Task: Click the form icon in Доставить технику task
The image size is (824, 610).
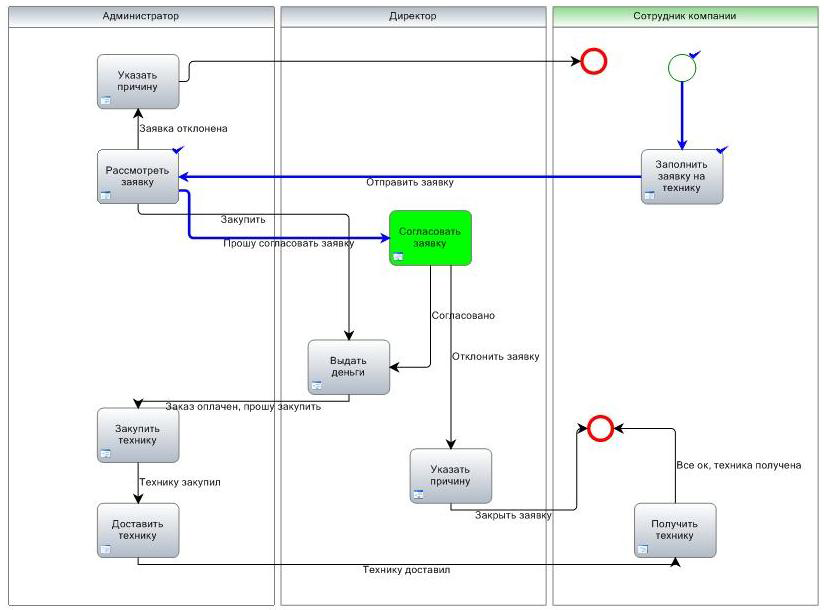Action: pyautogui.click(x=106, y=548)
